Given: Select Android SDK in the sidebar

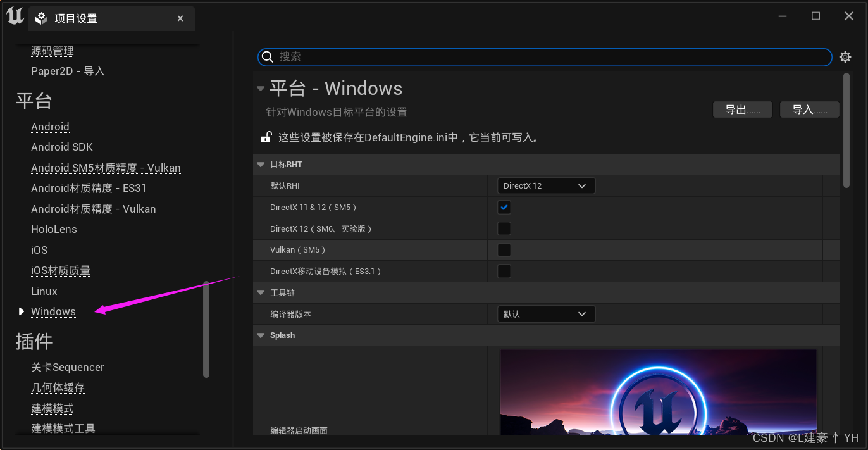Looking at the screenshot, I should click(62, 147).
